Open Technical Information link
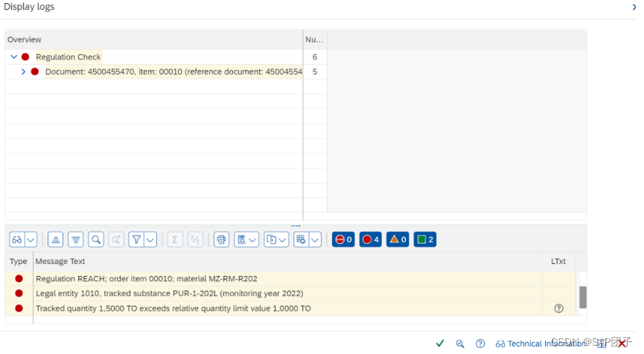 541,344
